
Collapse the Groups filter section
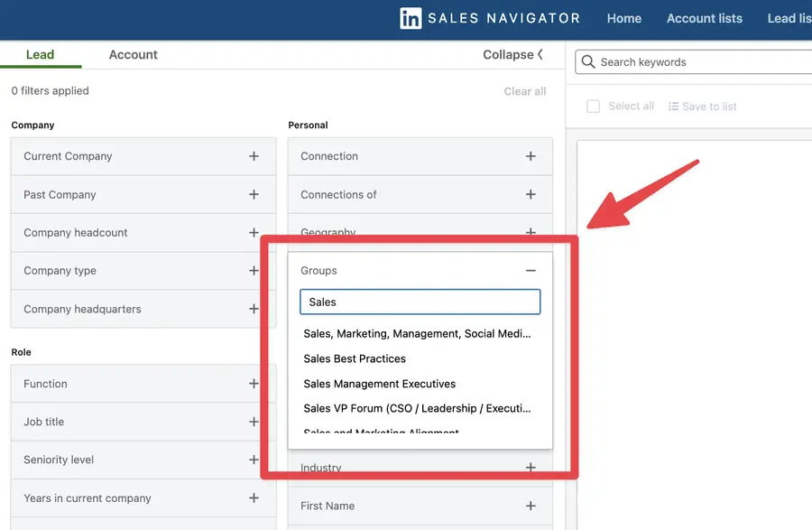point(531,269)
